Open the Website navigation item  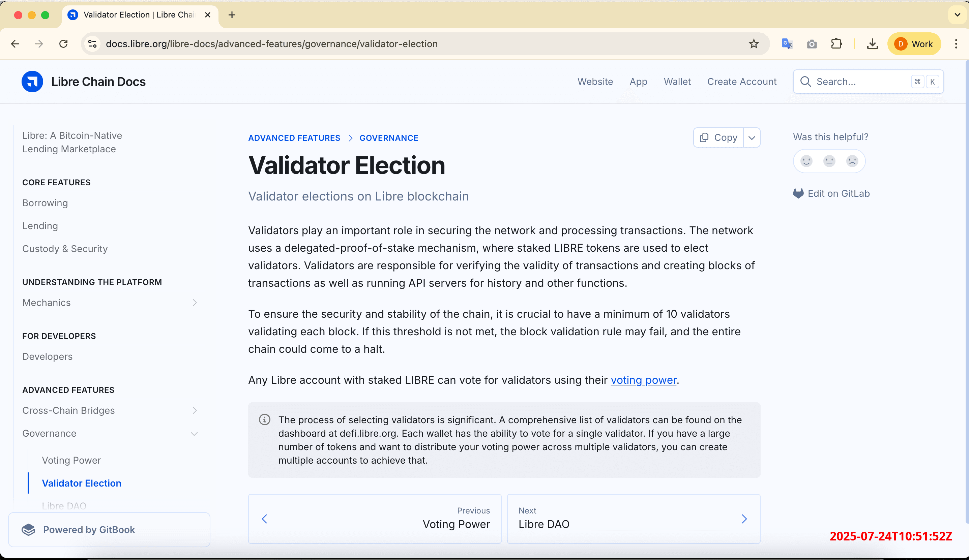click(595, 82)
